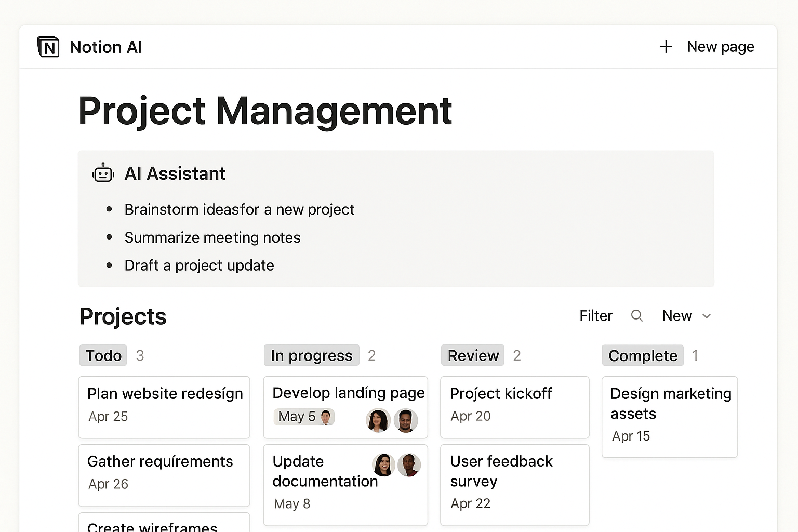798x532 pixels.
Task: Expand the chevron next to New
Action: click(x=707, y=316)
